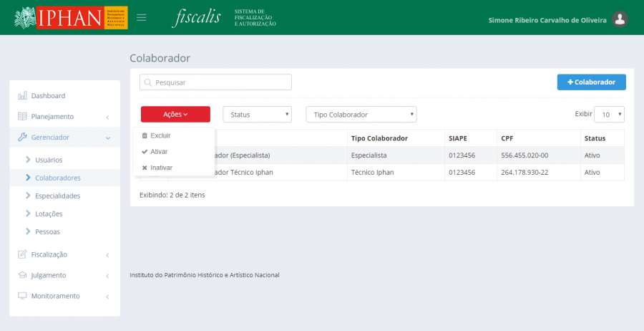Viewport: 644px width, 331px height.
Task: Click the IPHAN logo
Action: click(70, 18)
